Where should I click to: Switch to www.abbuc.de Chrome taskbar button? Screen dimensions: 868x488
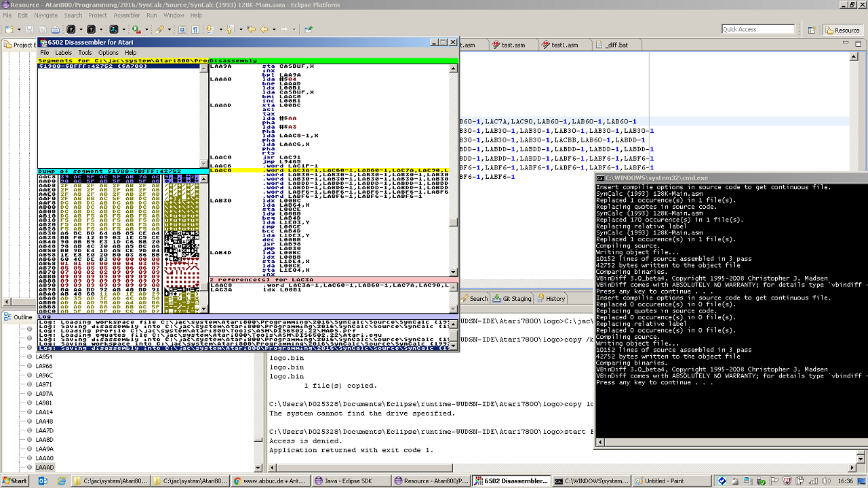(271, 481)
